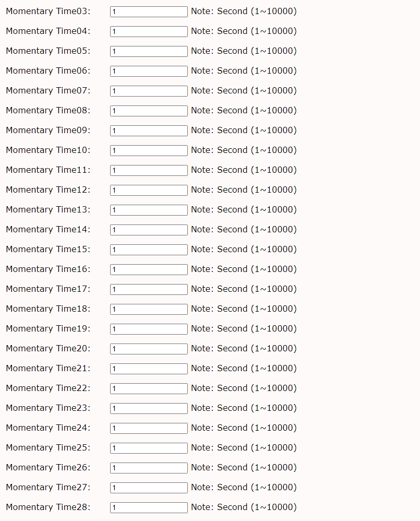Focus the Momentary Time12 input field
Image resolution: width=420 pixels, height=521 pixels.
click(x=149, y=190)
